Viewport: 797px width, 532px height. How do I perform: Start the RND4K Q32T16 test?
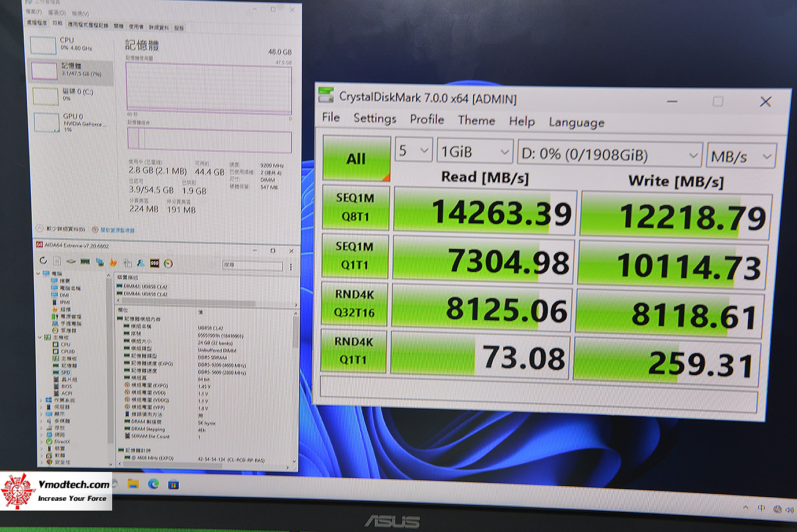pos(355,304)
